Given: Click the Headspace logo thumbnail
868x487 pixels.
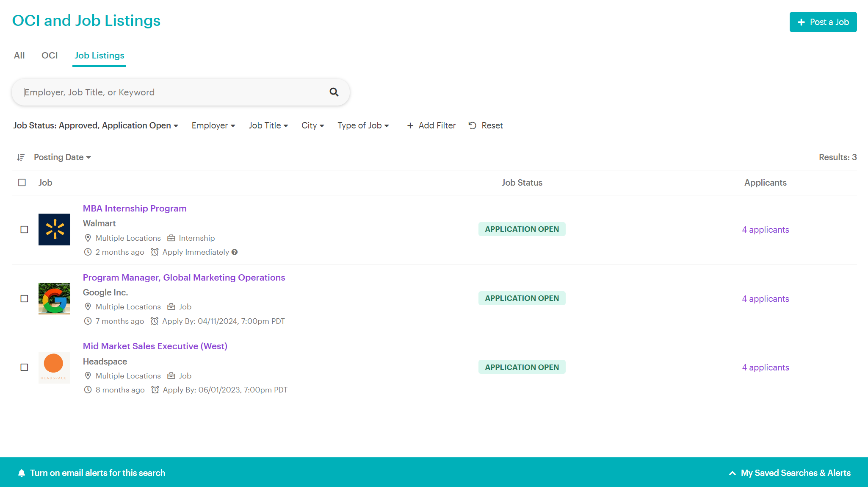Looking at the screenshot, I should [54, 367].
